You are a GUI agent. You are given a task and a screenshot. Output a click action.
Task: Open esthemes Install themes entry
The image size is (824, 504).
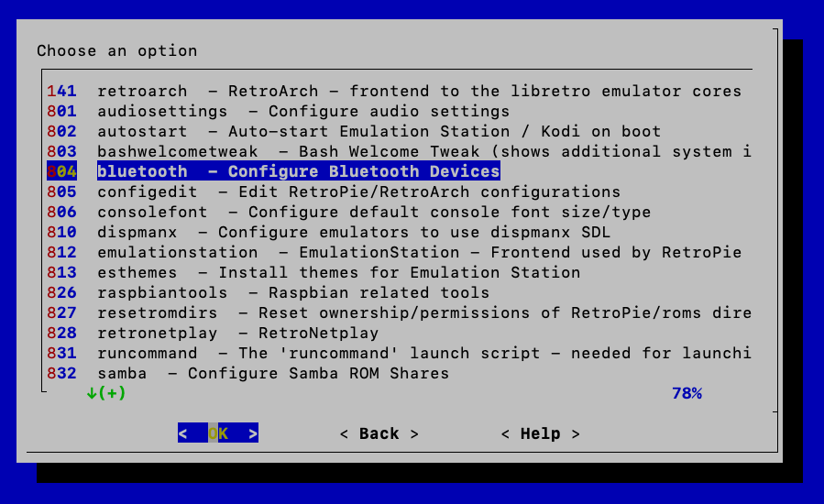coord(338,272)
